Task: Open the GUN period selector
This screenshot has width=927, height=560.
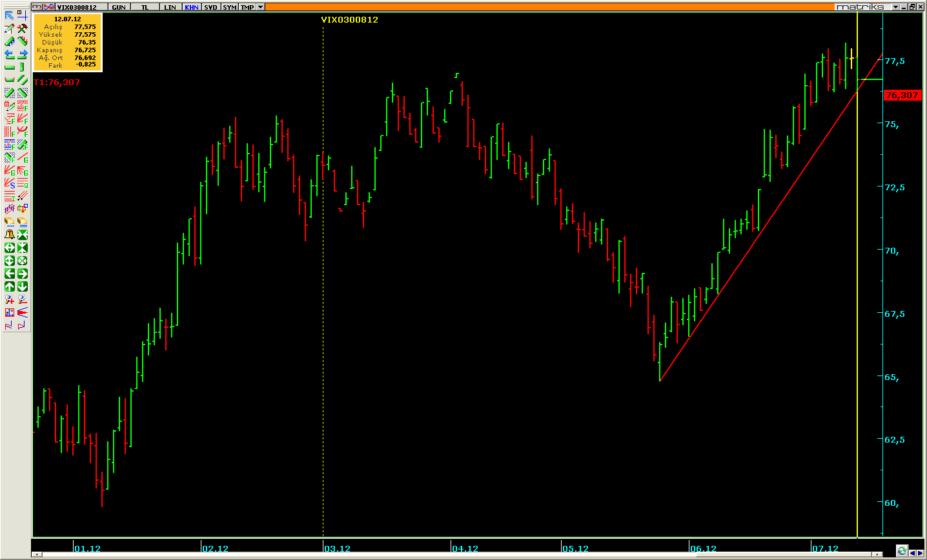Action: coord(119,7)
